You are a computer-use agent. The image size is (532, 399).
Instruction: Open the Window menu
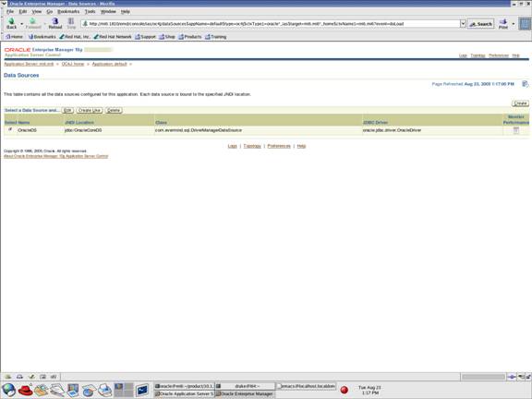108,11
